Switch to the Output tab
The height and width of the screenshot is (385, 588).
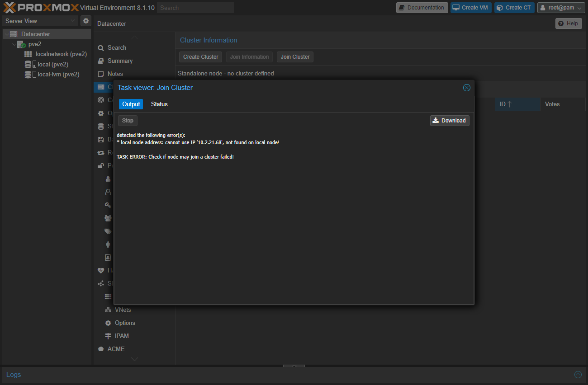click(131, 104)
